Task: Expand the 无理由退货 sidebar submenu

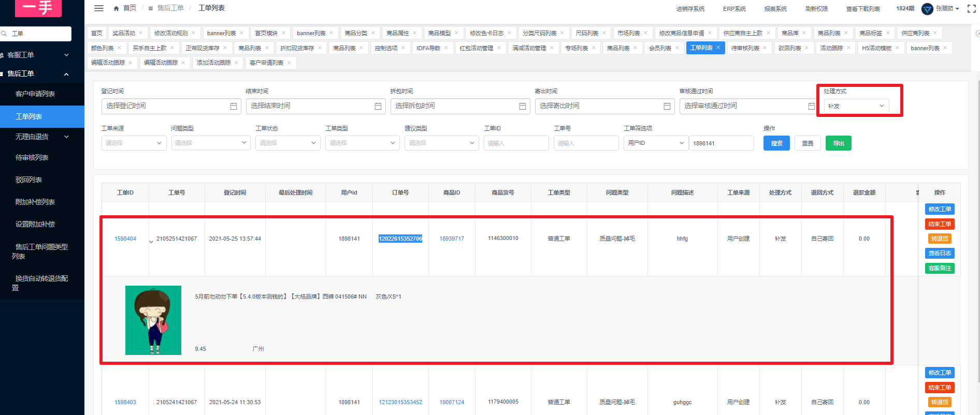Action: click(42, 137)
